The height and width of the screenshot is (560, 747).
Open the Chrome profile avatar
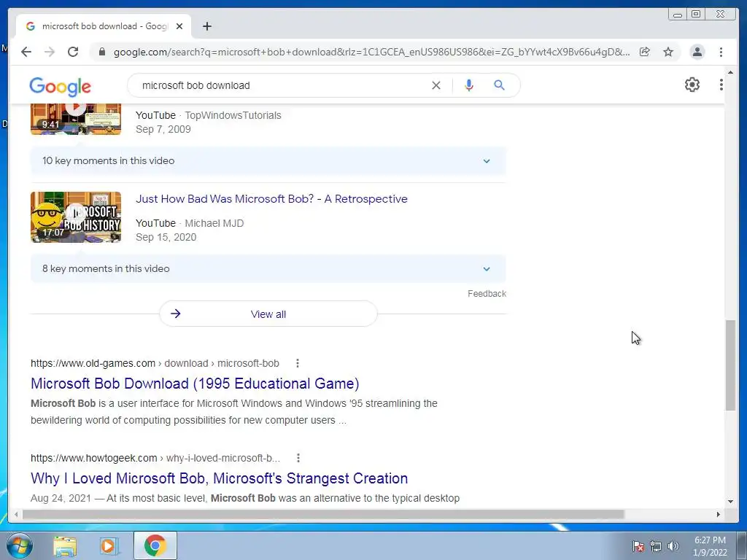tap(697, 52)
